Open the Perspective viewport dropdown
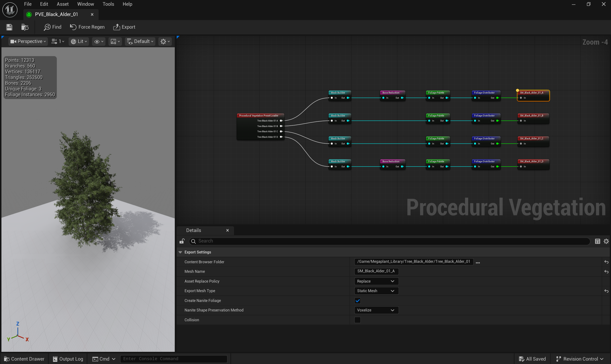This screenshot has width=611, height=364. [28, 42]
